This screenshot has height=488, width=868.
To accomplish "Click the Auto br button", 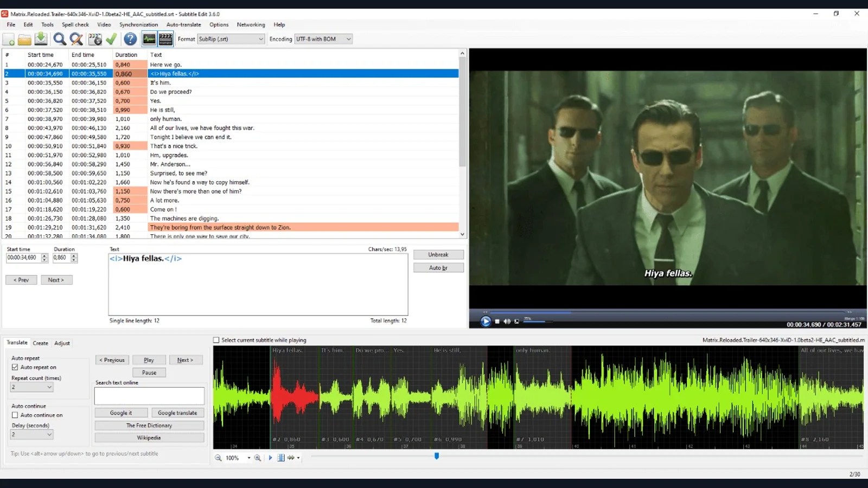I will (x=438, y=268).
